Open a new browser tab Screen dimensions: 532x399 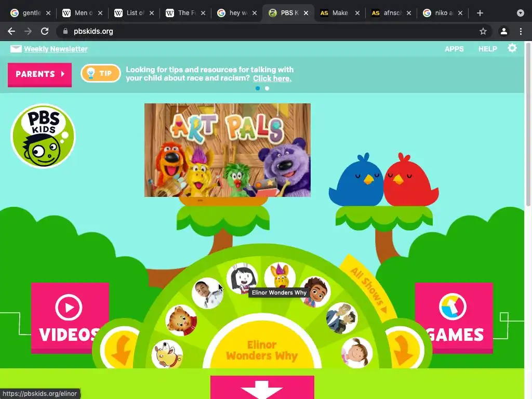tap(480, 13)
